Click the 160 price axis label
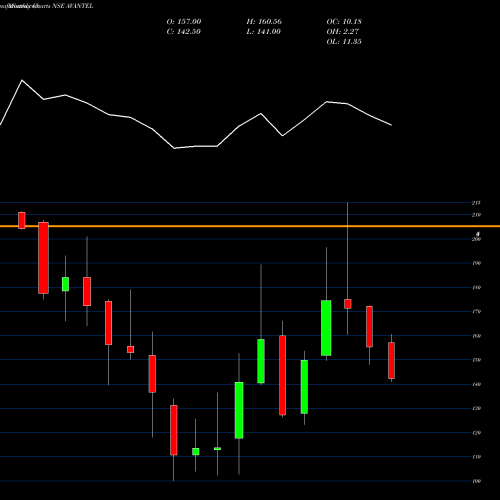The height and width of the screenshot is (500, 500). tap(476, 336)
